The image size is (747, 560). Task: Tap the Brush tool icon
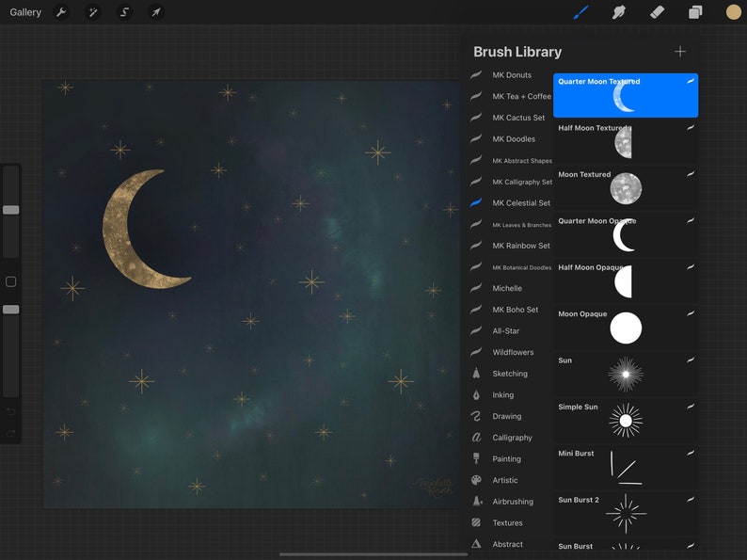tap(580, 12)
